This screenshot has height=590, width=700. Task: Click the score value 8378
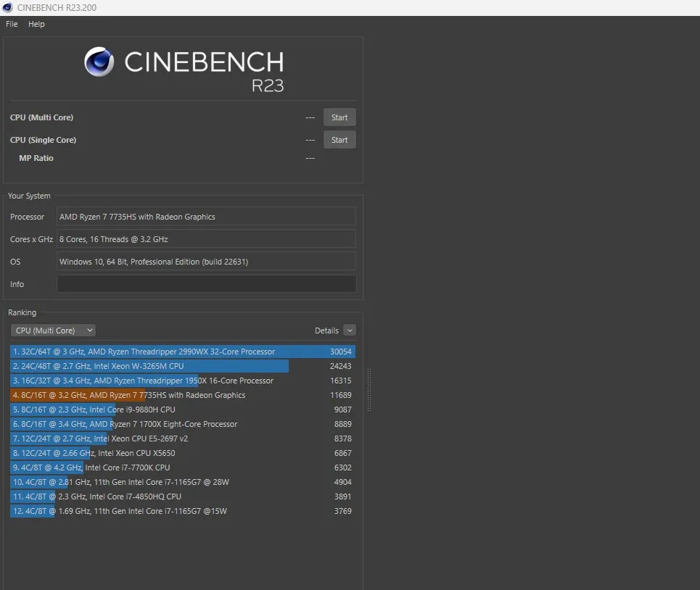coord(343,439)
